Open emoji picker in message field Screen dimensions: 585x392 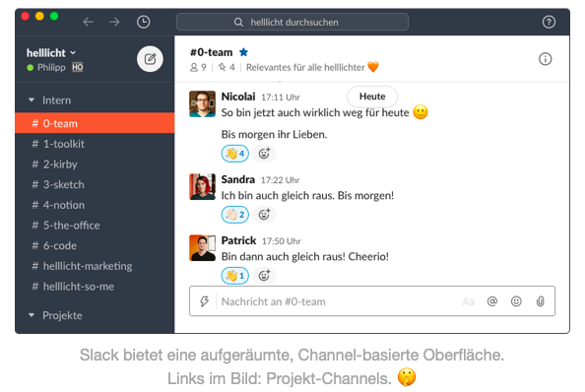tap(516, 301)
